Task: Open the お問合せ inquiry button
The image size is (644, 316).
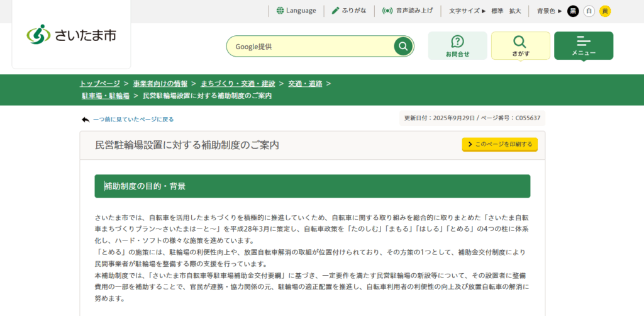Action: coord(457,46)
